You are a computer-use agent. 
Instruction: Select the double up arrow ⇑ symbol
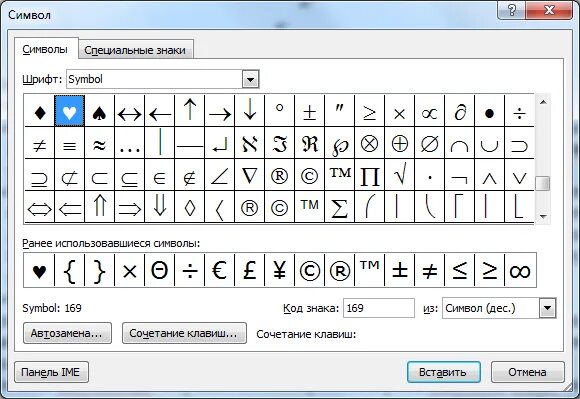click(100, 207)
